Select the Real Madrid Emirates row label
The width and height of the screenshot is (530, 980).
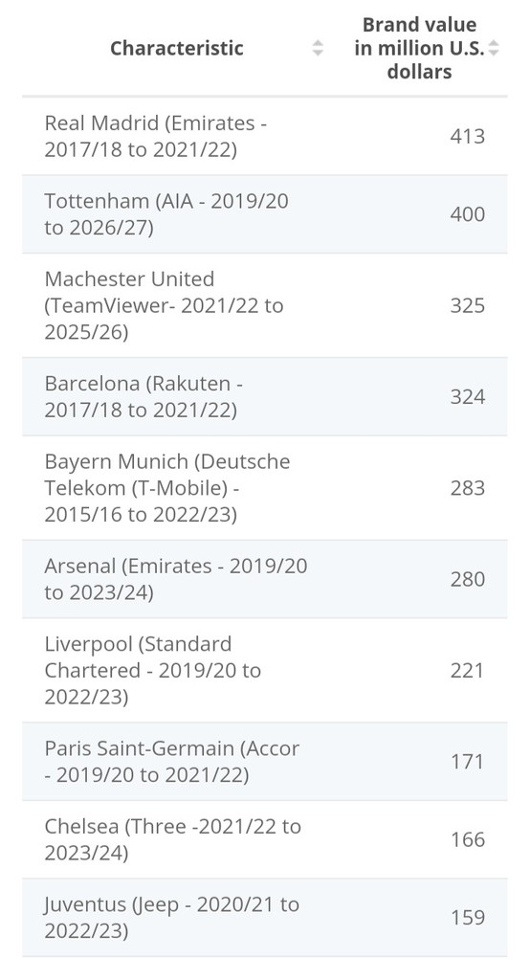tap(156, 136)
